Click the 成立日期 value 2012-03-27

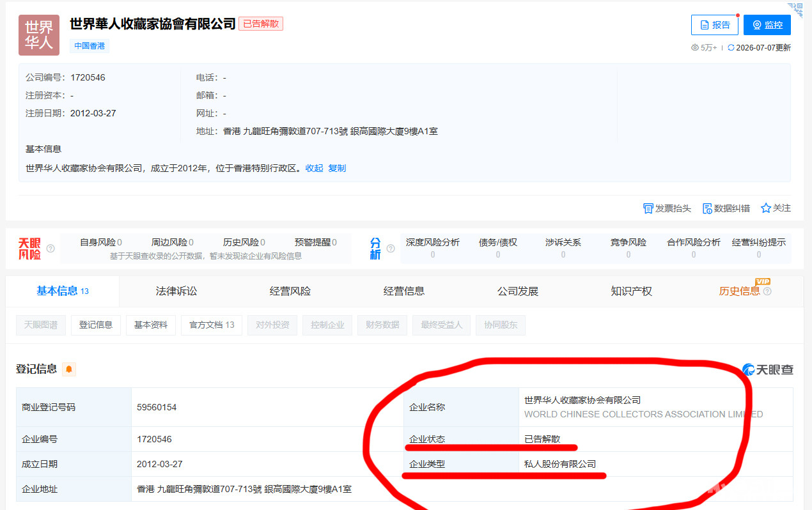pyautogui.click(x=159, y=464)
